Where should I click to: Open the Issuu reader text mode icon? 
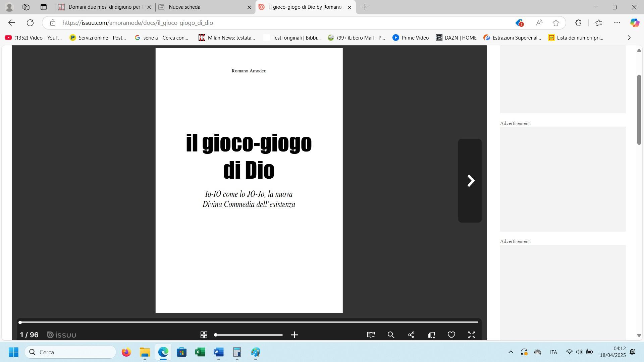tap(371, 335)
